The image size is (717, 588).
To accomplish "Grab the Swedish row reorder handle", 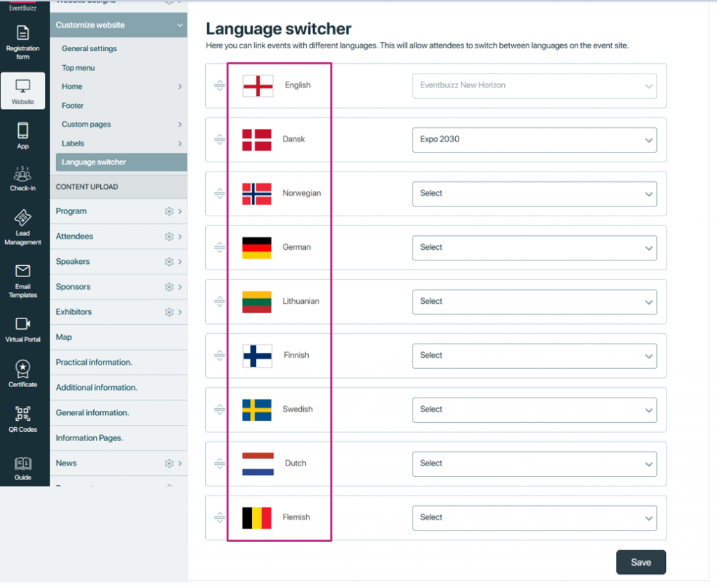I will [x=219, y=409].
